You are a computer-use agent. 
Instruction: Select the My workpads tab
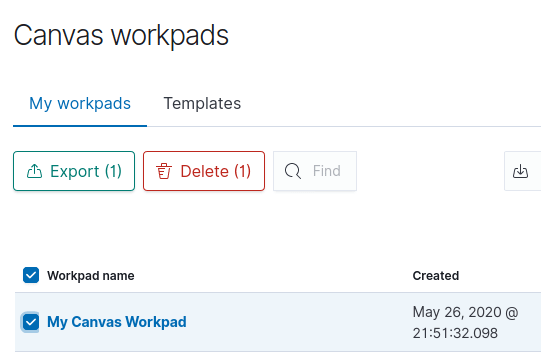point(80,104)
